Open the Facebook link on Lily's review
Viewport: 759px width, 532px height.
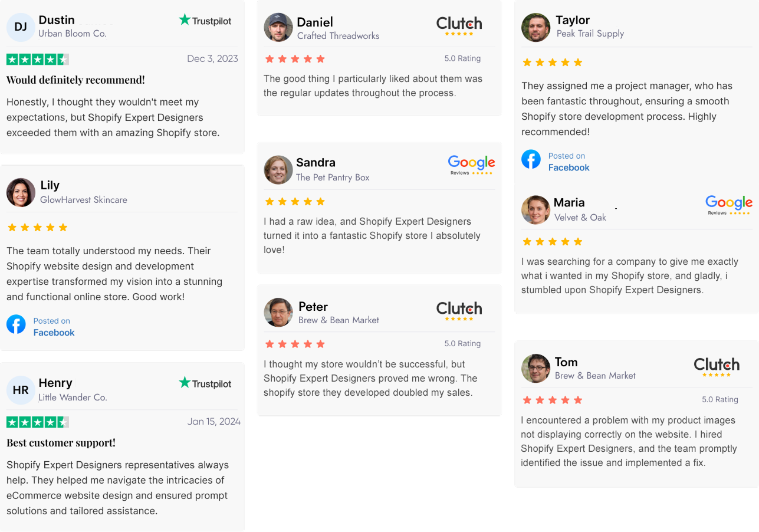coord(54,333)
